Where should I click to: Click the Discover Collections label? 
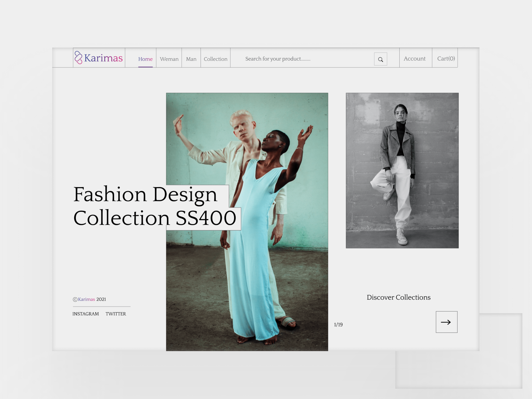pyautogui.click(x=398, y=298)
